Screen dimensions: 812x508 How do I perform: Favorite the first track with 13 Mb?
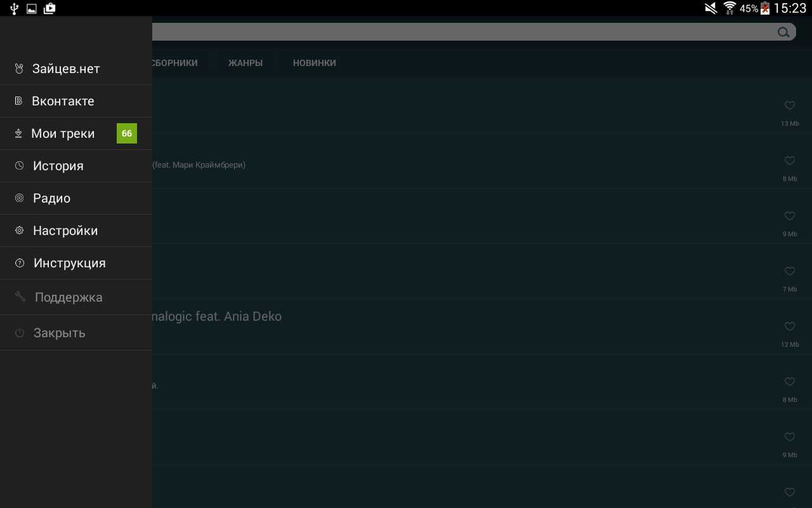[x=790, y=105]
